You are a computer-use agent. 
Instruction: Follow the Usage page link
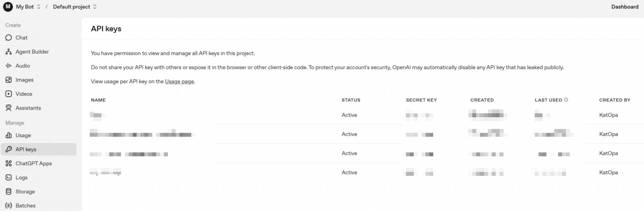180,81
